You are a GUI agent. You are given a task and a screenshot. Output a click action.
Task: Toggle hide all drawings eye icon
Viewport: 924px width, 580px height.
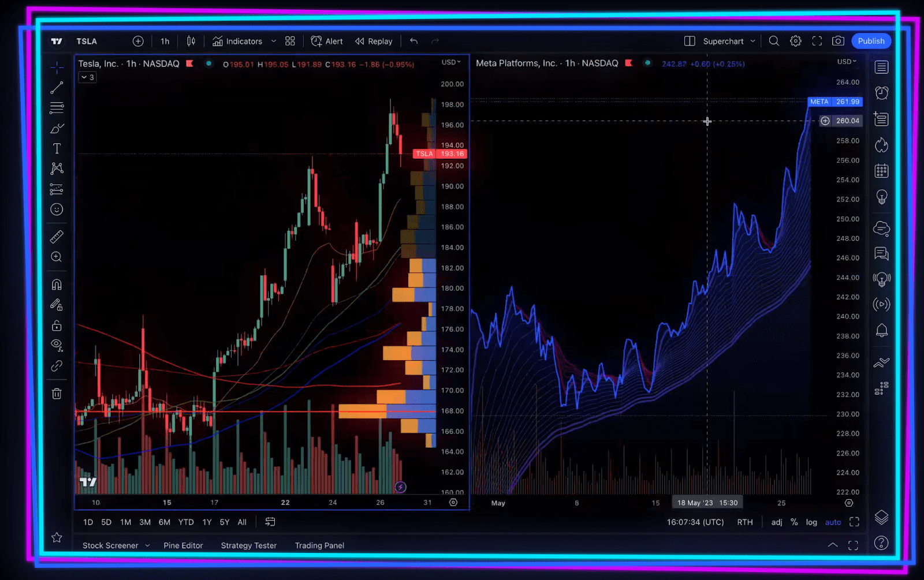coord(57,345)
